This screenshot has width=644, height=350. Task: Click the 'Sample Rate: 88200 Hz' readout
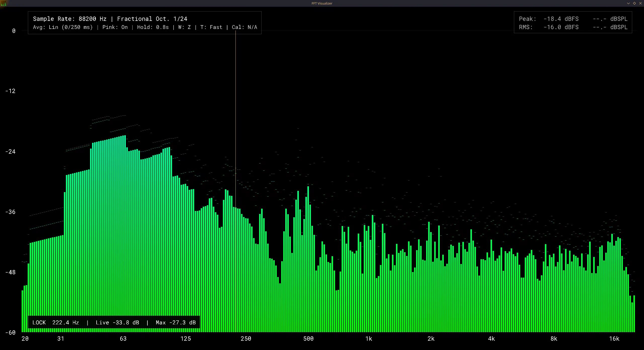pyautogui.click(x=70, y=19)
